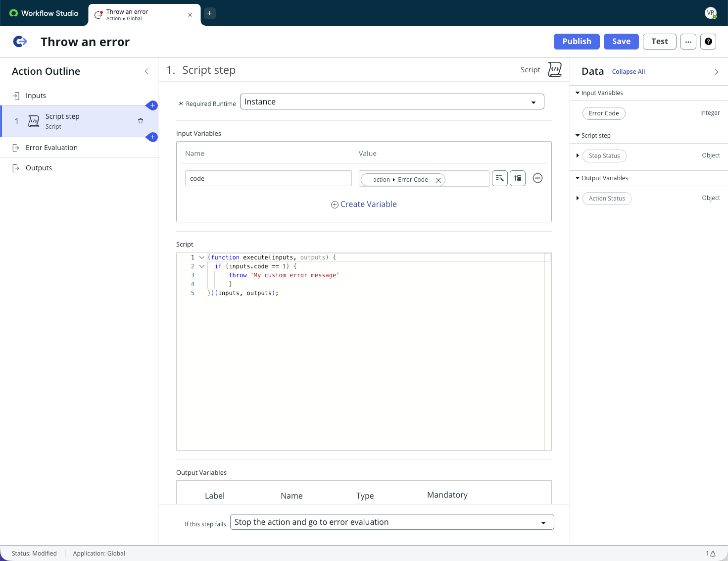This screenshot has height=561, width=728.
Task: Open the help question mark icon
Action: pyautogui.click(x=708, y=42)
